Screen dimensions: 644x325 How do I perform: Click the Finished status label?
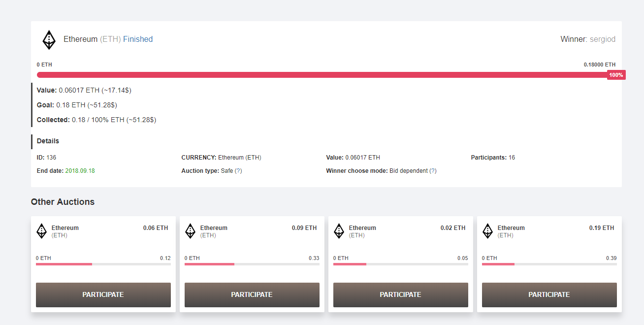click(x=138, y=39)
